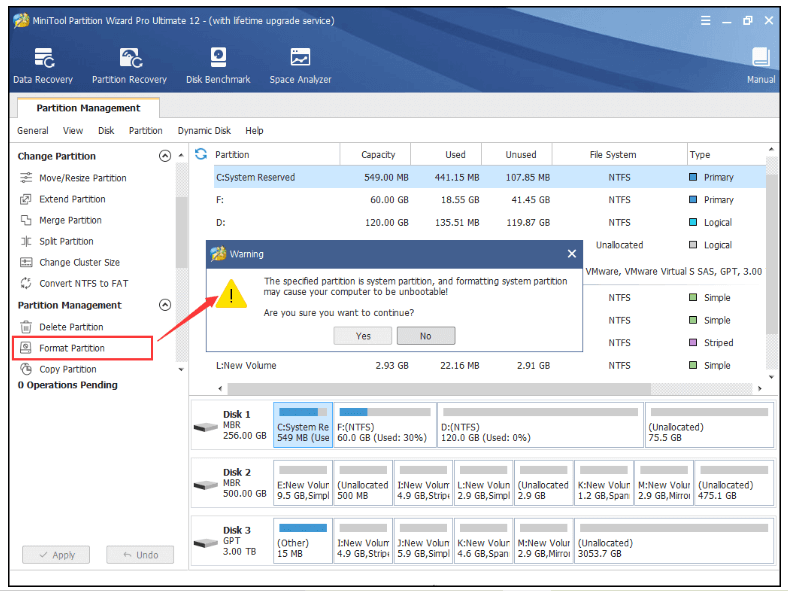Screen dimensions: 788x591
Task: Switch to Partition Management tab
Action: tap(88, 108)
